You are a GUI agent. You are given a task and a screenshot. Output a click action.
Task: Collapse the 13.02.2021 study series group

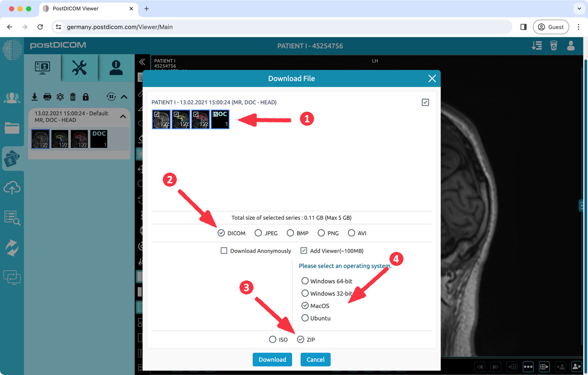(123, 116)
